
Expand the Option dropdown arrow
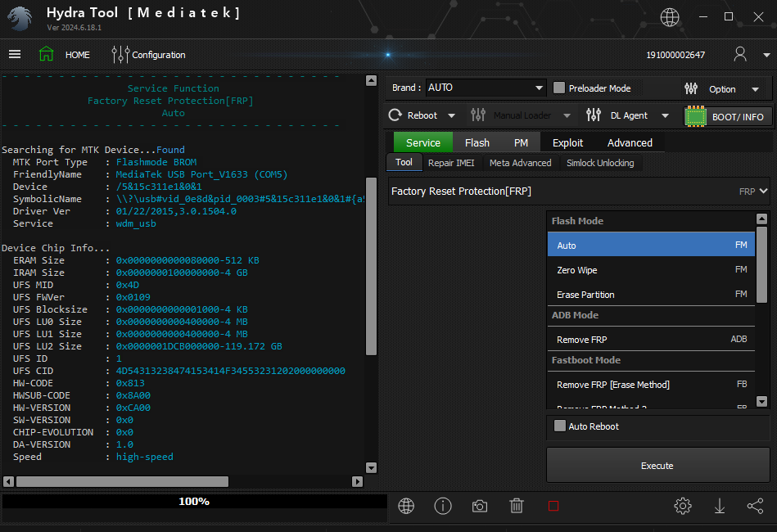(755, 89)
